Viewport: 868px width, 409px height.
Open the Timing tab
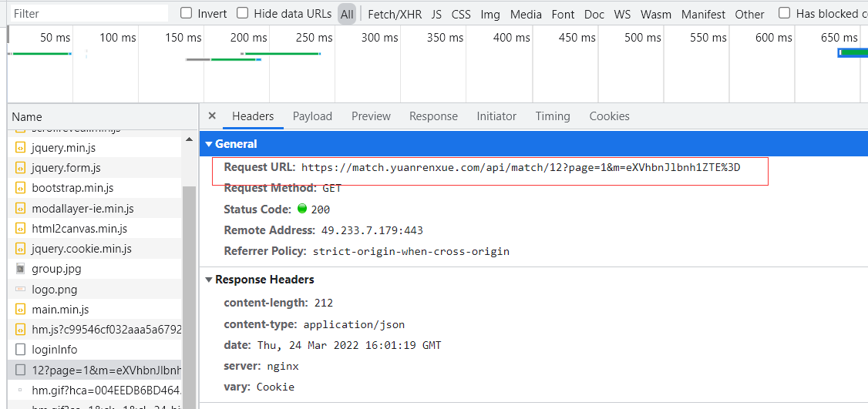(x=553, y=116)
